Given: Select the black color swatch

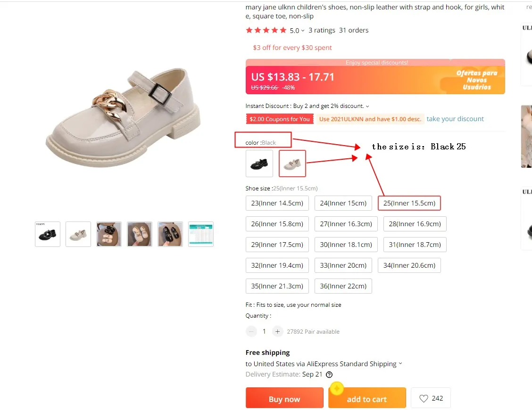Looking at the screenshot, I should pyautogui.click(x=259, y=164).
